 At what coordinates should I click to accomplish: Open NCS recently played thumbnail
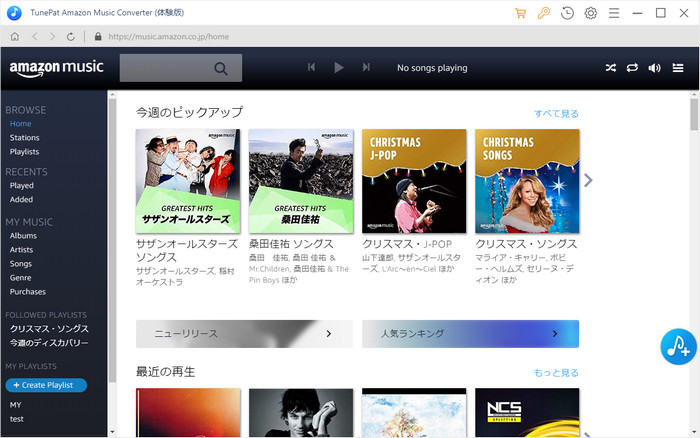pos(527,413)
